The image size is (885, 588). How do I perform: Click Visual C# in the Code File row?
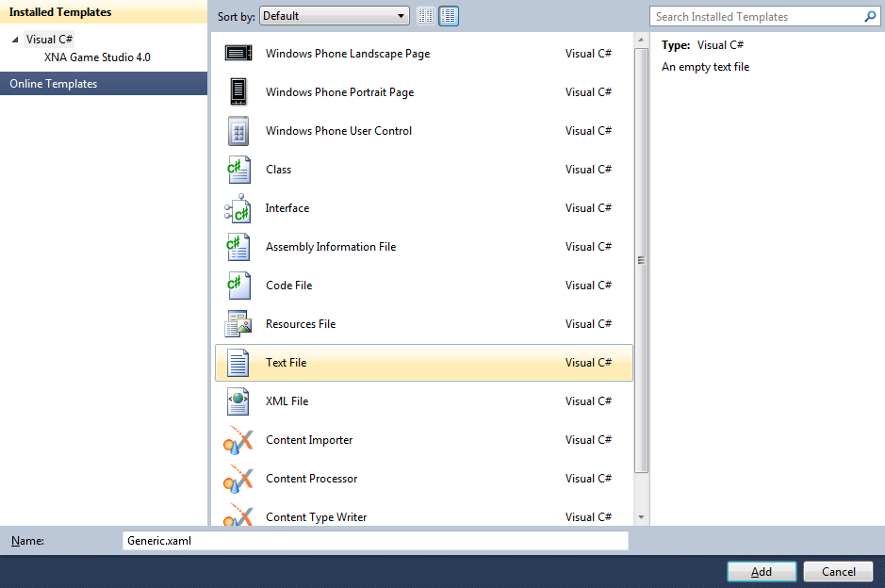(x=589, y=286)
